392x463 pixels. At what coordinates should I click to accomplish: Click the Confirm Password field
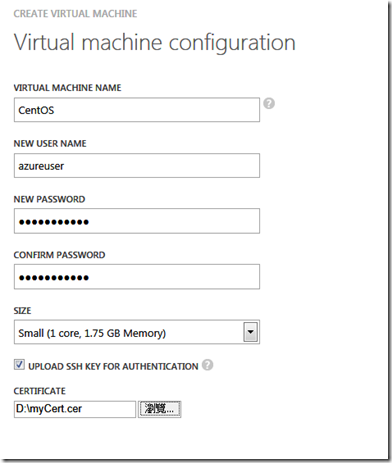(x=137, y=277)
